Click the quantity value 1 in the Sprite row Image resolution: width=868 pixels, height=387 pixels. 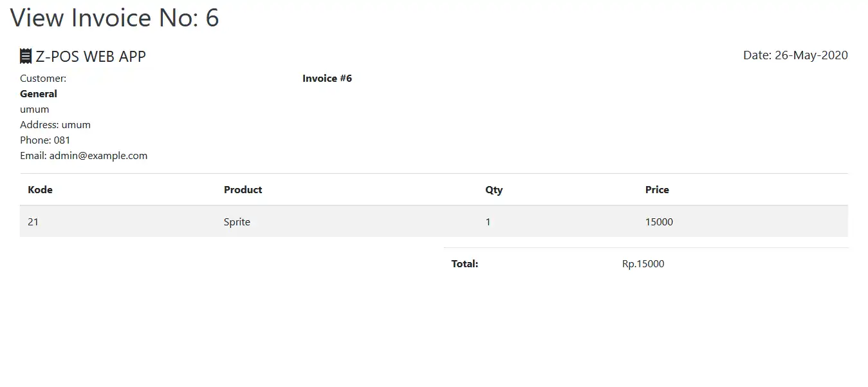[x=488, y=222]
